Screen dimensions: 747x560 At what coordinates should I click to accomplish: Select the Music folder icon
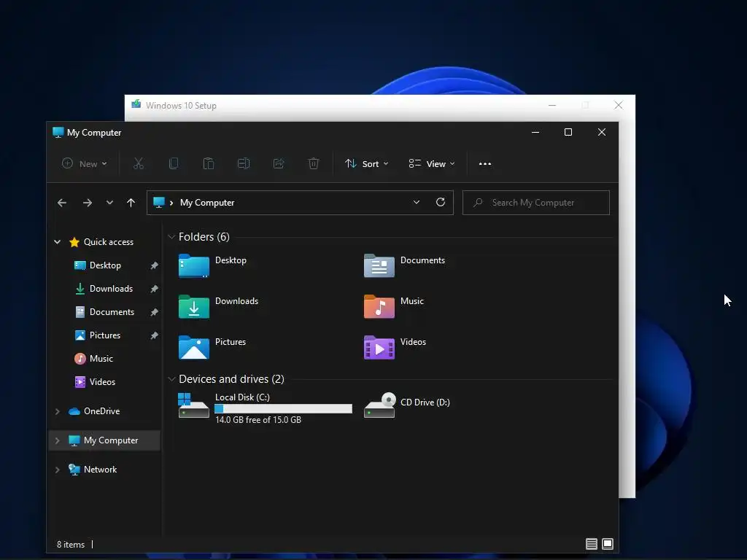click(x=379, y=306)
